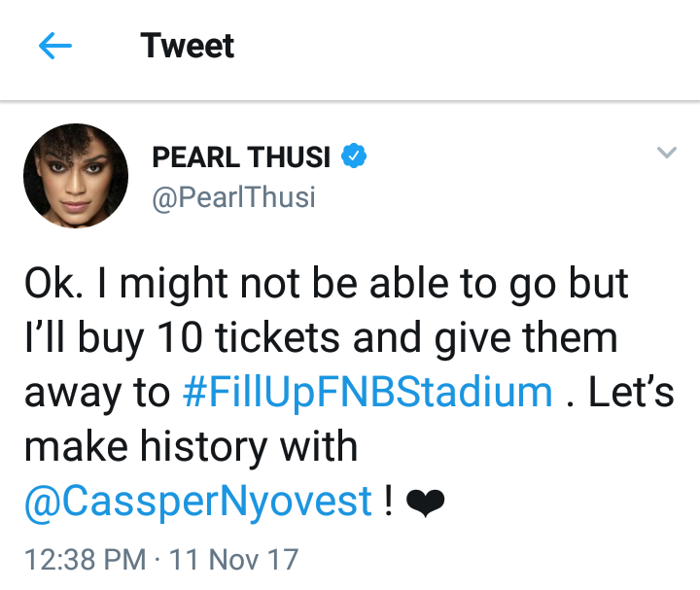
Task: Click the word 'Let's' in the tweet
Action: 631,393
